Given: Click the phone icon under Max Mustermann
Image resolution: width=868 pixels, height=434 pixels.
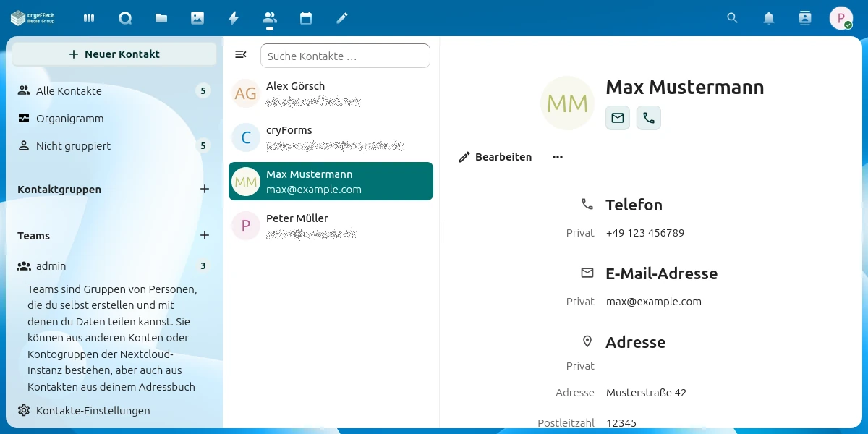Looking at the screenshot, I should (x=649, y=118).
